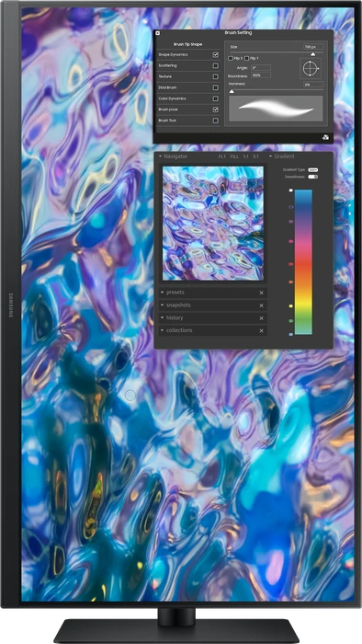
Task: Click the Hardness value field
Action: (x=313, y=85)
